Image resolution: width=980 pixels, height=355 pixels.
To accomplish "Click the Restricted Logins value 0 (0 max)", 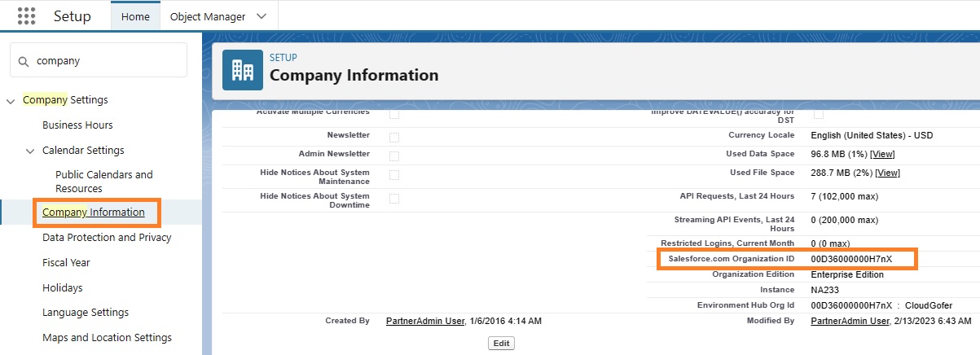I will 830,243.
